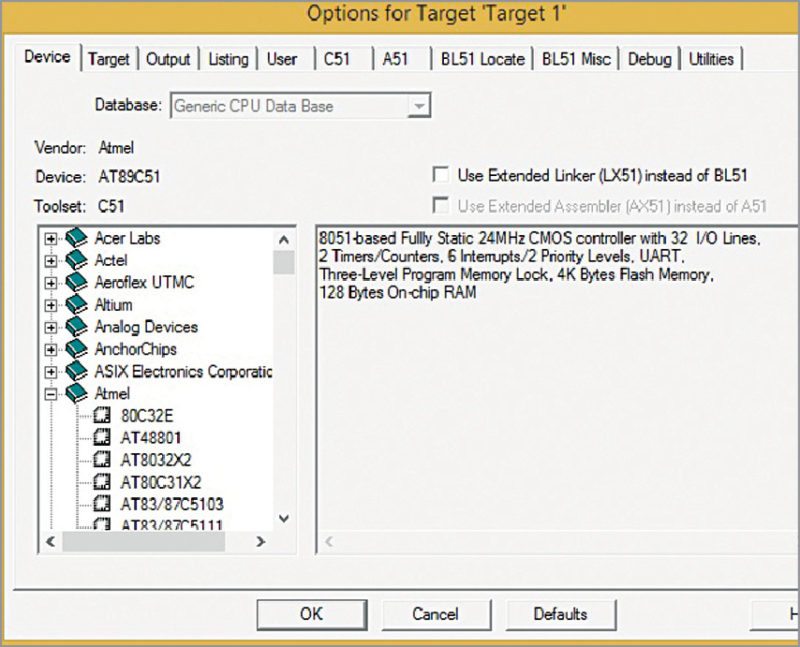
Task: Click the Defaults button
Action: pyautogui.click(x=560, y=614)
